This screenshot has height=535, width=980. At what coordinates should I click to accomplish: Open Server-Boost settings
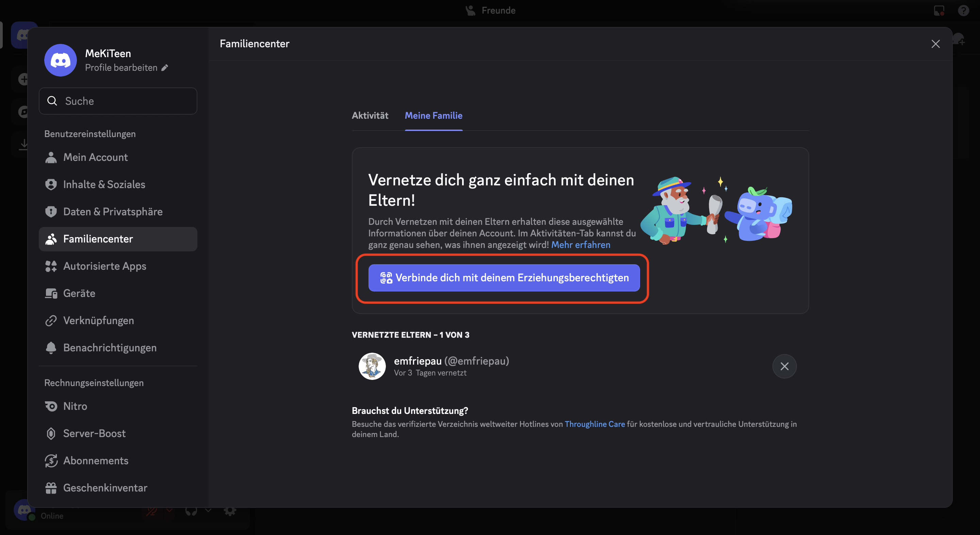pos(94,433)
